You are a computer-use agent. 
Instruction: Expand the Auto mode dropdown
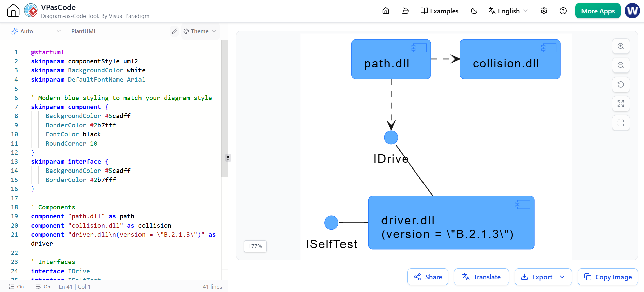click(x=36, y=31)
